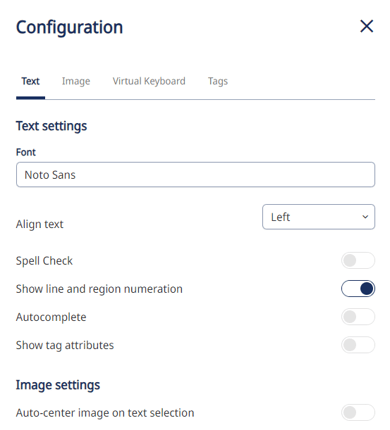Click the Spell Check label text
Viewport: 390px width, 430px height.
coord(44,261)
